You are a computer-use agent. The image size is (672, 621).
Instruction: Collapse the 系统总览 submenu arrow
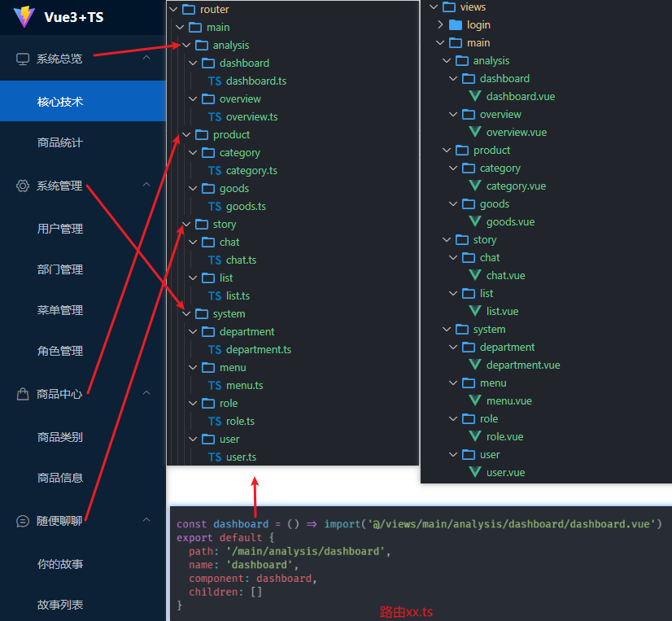[146, 58]
